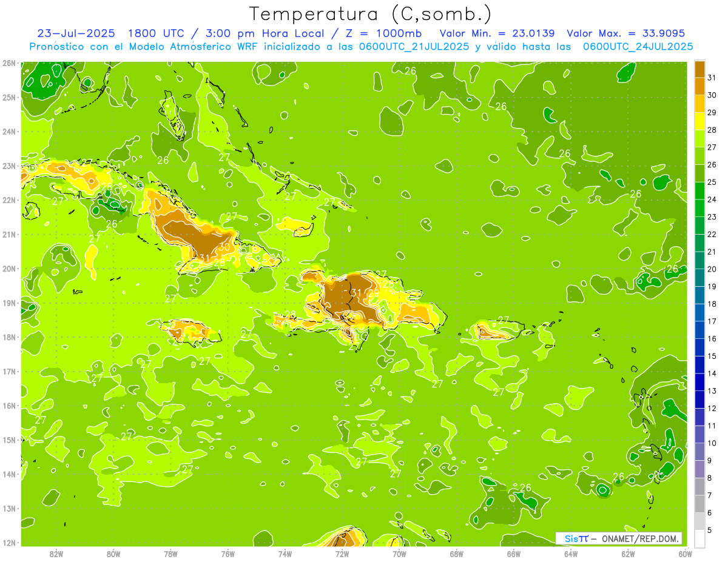Click the yellow legend swatch between 28 and 29

(x=699, y=121)
